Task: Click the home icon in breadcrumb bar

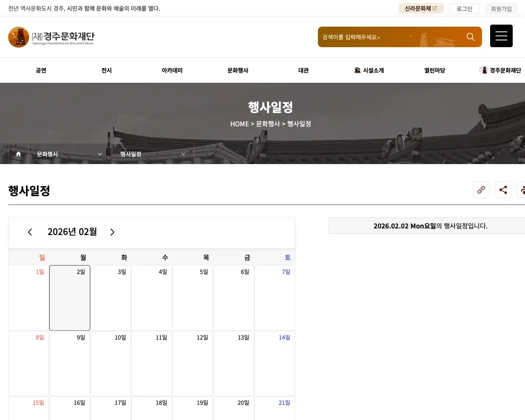Action: tap(18, 154)
